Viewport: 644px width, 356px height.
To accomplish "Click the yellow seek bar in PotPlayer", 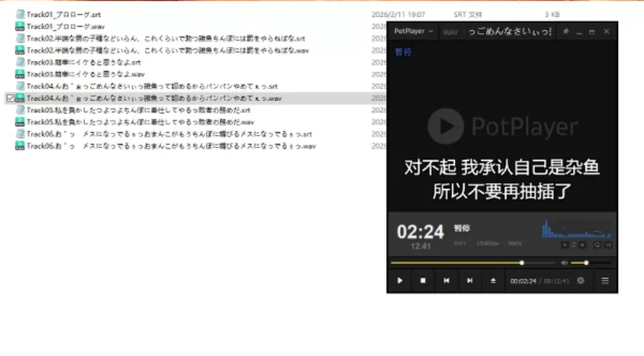I will (473, 263).
